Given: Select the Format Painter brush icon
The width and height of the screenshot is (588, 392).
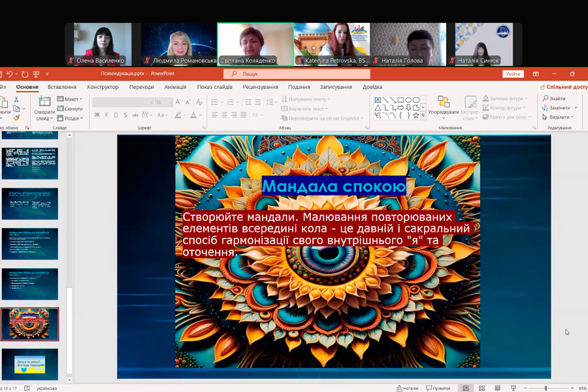Looking at the screenshot, I should coord(16,116).
